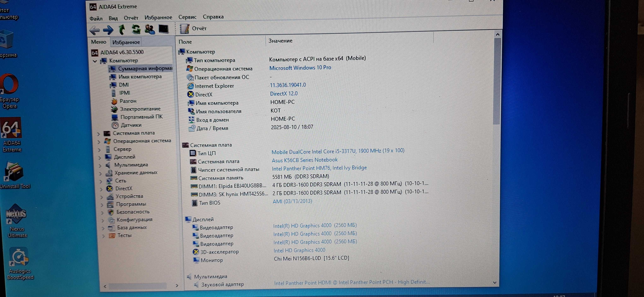
Task: Click the black monitor icon in toolbar
Action: (164, 29)
